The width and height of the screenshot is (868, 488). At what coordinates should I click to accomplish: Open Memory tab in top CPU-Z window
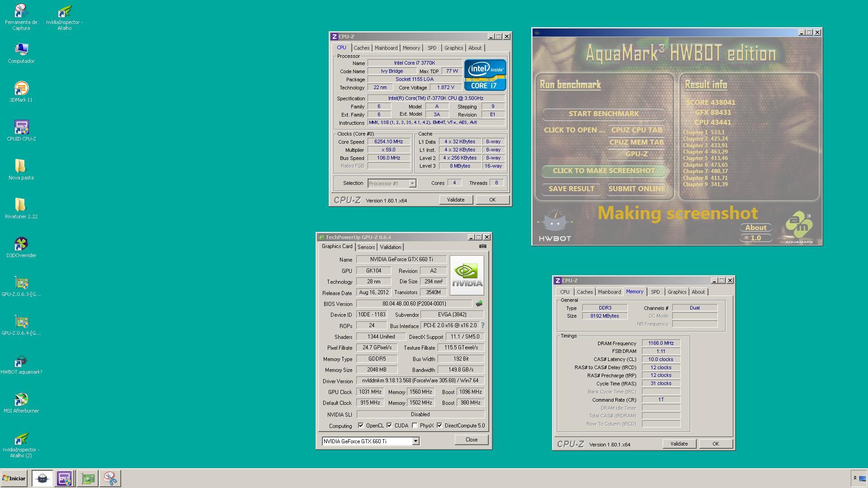[x=411, y=48]
